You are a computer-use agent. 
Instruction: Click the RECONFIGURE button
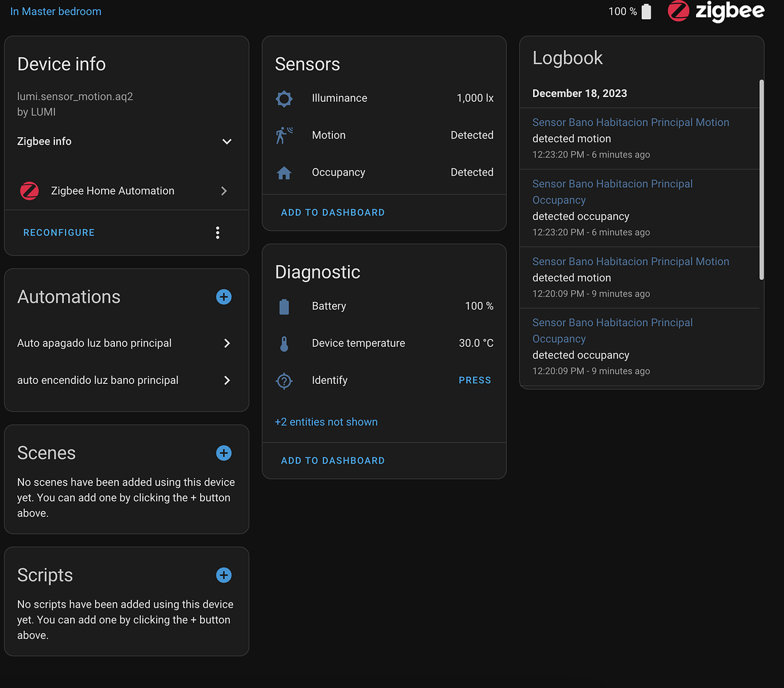pyautogui.click(x=59, y=233)
